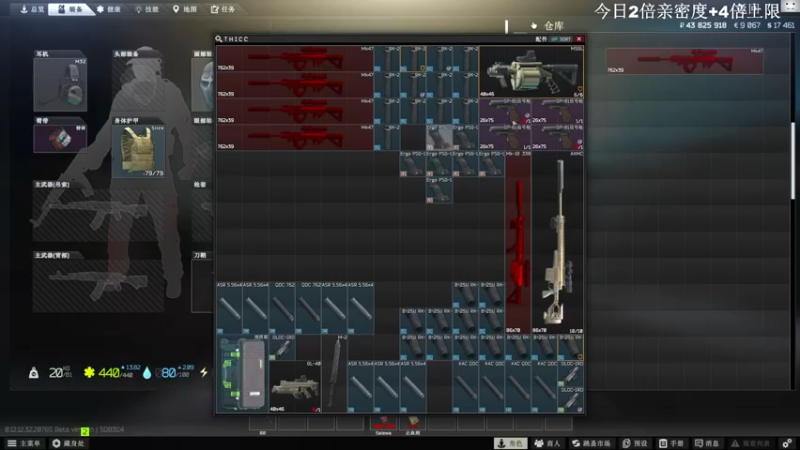Click the dollar balance 17 461
The width and height of the screenshot is (800, 450).
click(x=781, y=25)
